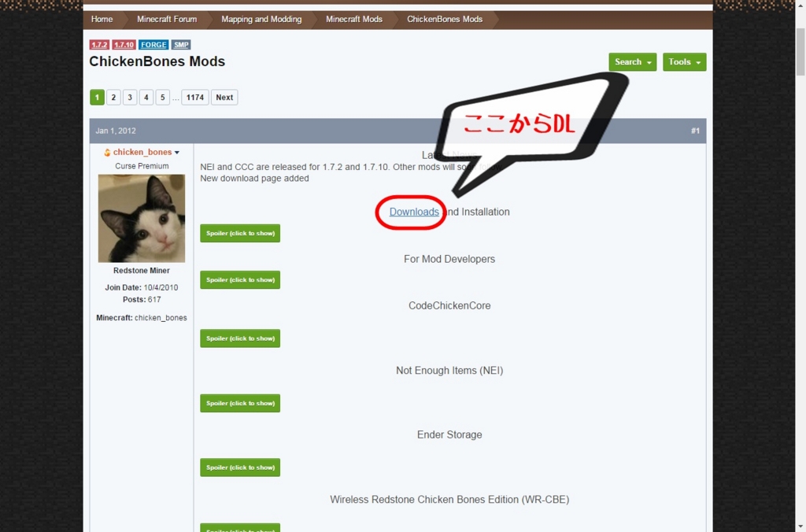Viewport: 806px width, 532px height.
Task: Open chicken_bones user profile link
Action: coord(142,152)
